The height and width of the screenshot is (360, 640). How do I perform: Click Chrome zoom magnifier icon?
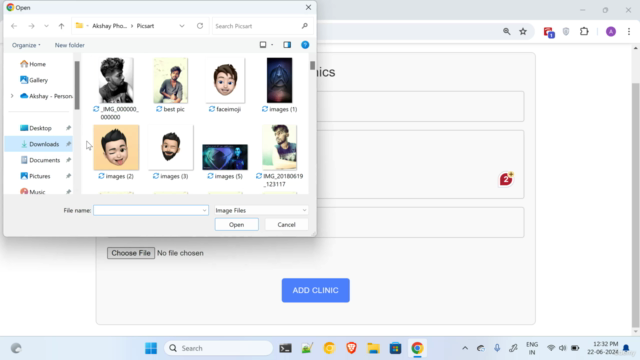coord(507,31)
